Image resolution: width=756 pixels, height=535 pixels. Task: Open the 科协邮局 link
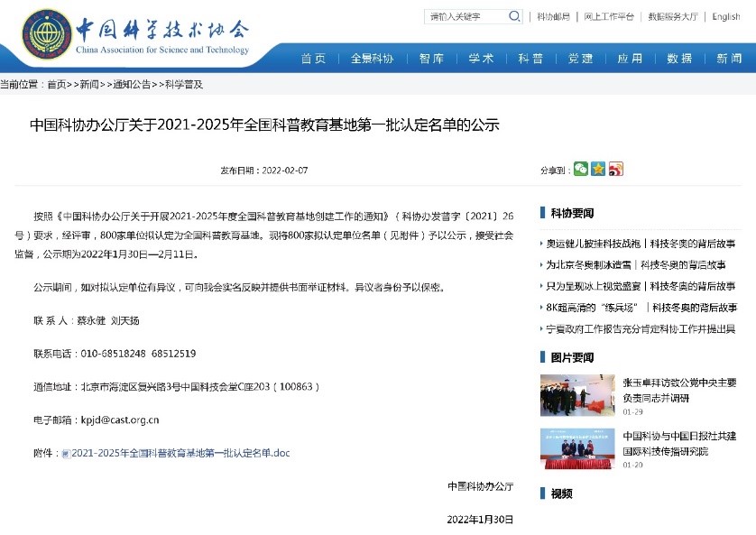tap(553, 17)
